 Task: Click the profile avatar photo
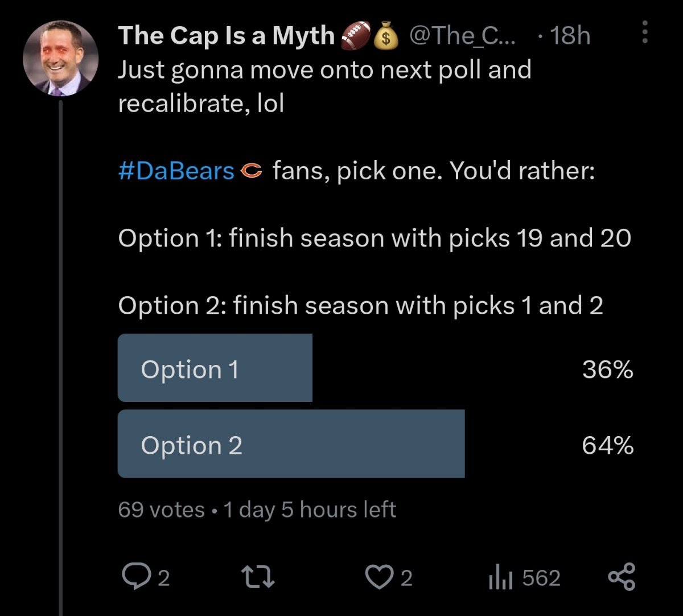coord(61,60)
